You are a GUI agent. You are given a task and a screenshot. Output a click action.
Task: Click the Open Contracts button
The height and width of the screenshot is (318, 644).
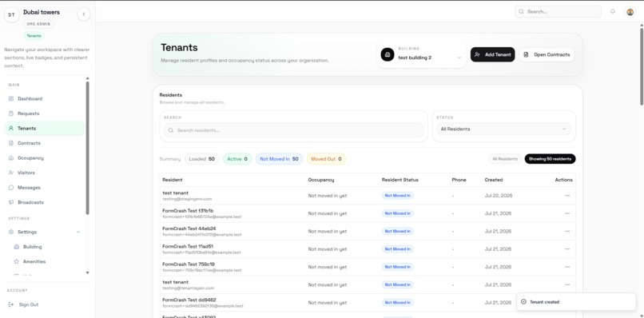[547, 54]
